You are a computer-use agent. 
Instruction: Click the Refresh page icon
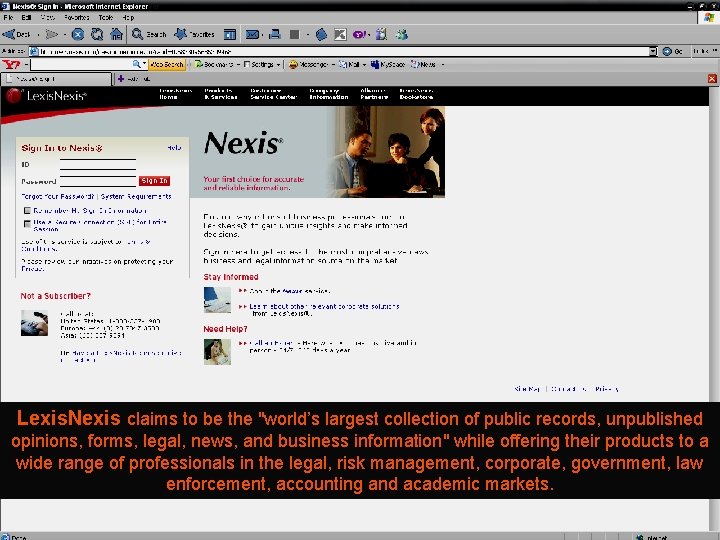pyautogui.click(x=97, y=34)
